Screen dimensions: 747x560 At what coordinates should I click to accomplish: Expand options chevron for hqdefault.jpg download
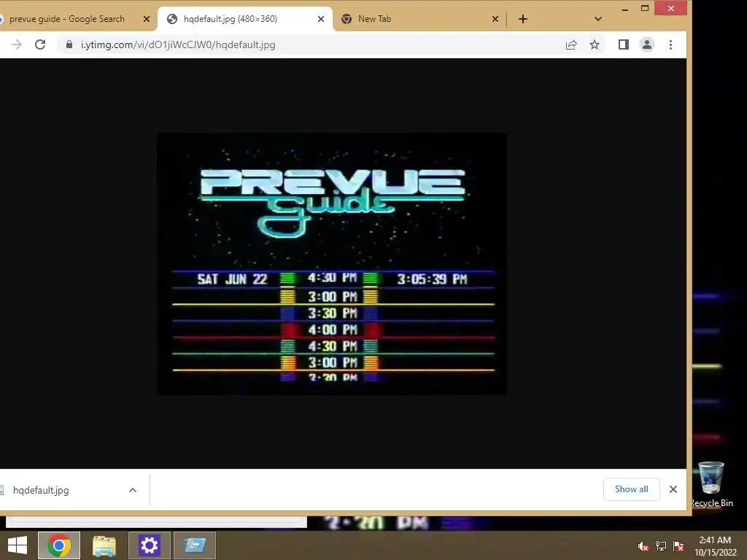(133, 490)
